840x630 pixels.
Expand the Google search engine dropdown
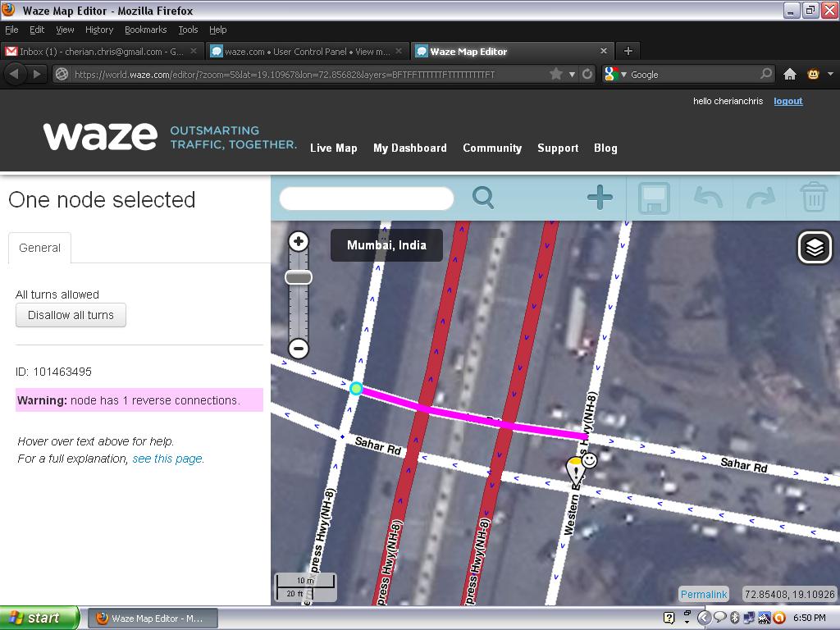[614, 75]
